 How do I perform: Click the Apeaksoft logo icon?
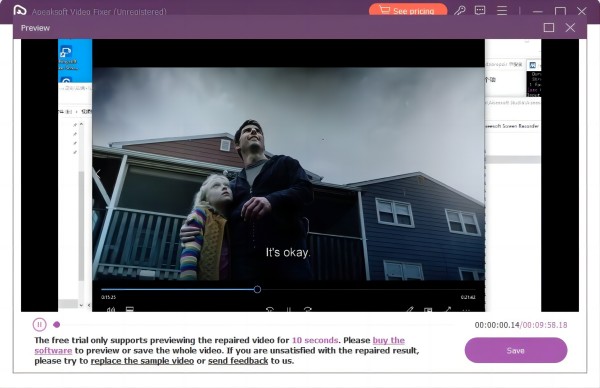[x=20, y=10]
